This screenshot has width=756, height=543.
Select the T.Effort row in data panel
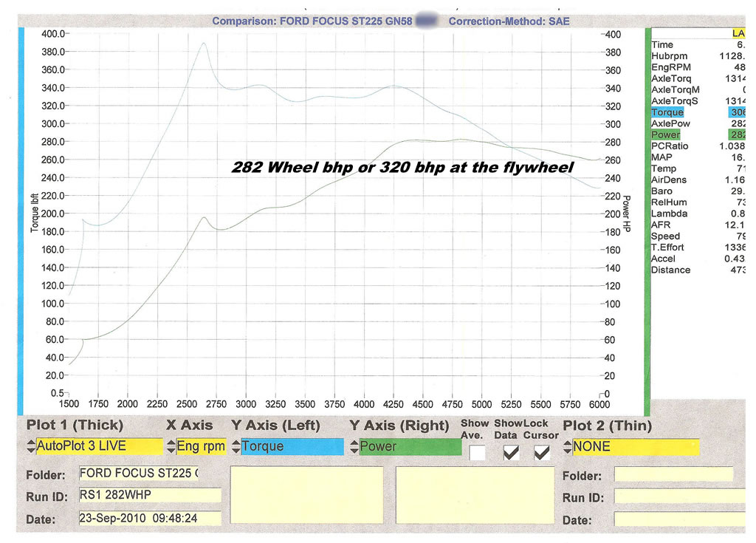click(x=698, y=247)
